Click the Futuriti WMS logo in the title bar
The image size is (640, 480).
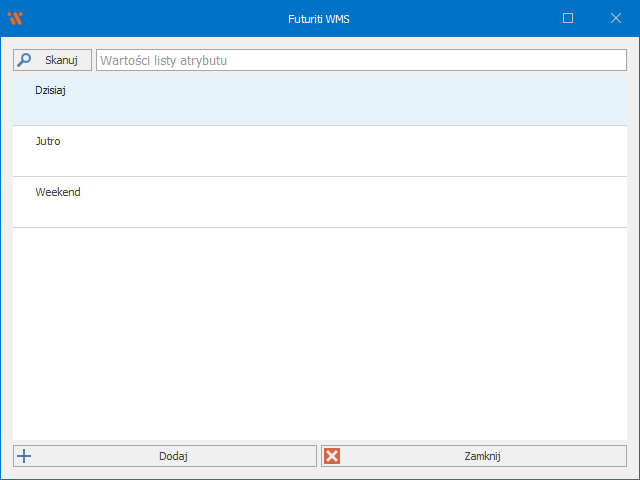coord(15,18)
